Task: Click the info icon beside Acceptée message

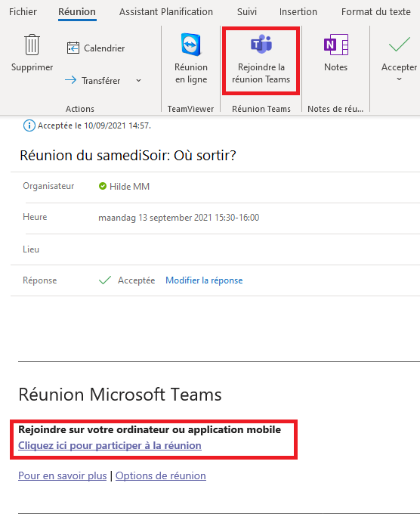Action: 29,125
